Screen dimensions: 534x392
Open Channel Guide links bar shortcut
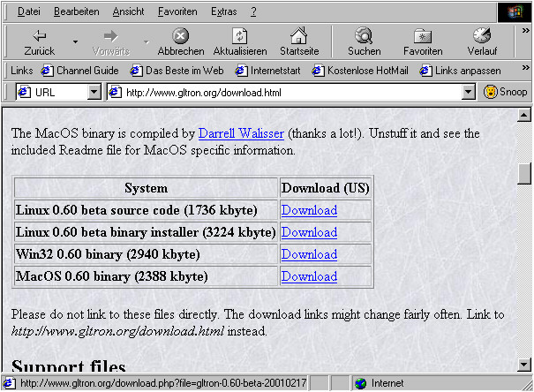(80, 71)
